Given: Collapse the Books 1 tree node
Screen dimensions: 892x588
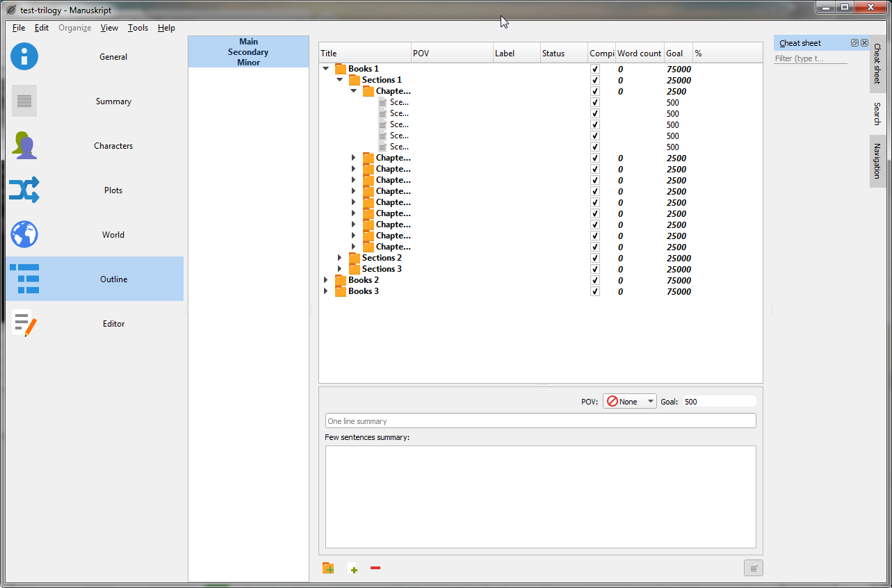Looking at the screenshot, I should tap(325, 69).
